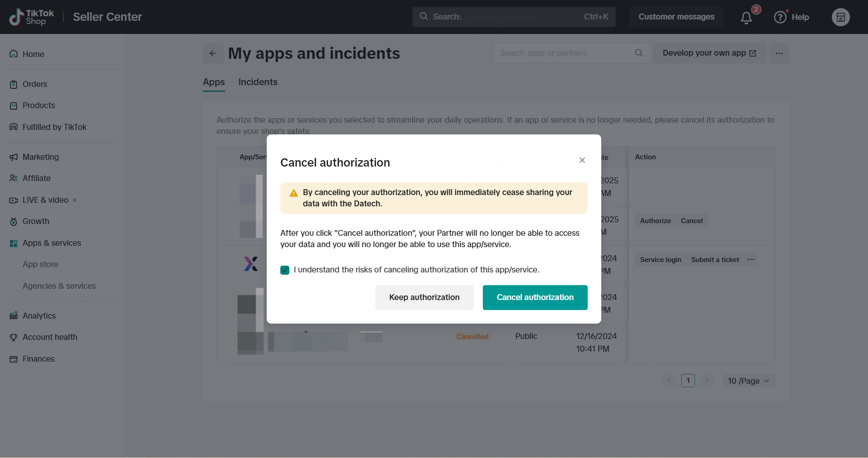
Task: Expand Apps & services sidebar section
Action: [x=52, y=243]
